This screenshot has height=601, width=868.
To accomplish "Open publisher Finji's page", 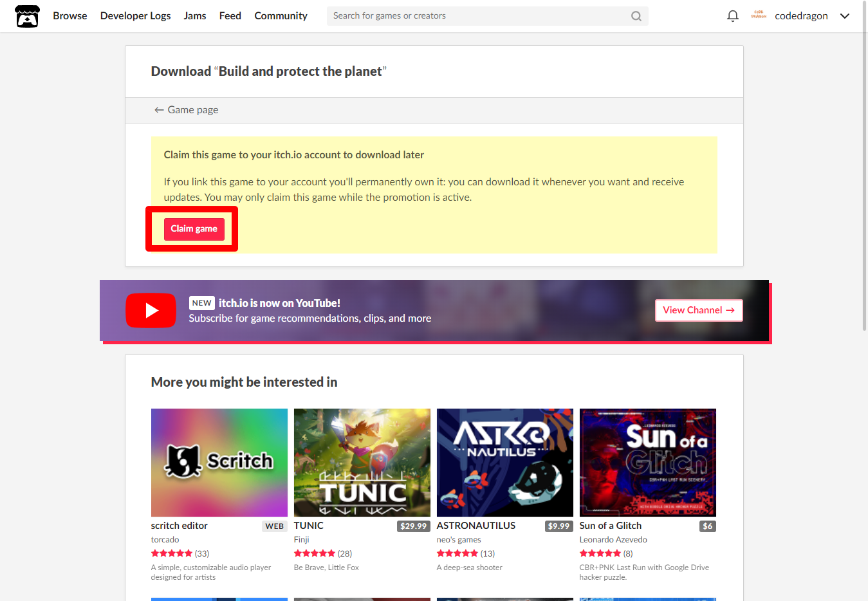I will click(302, 540).
